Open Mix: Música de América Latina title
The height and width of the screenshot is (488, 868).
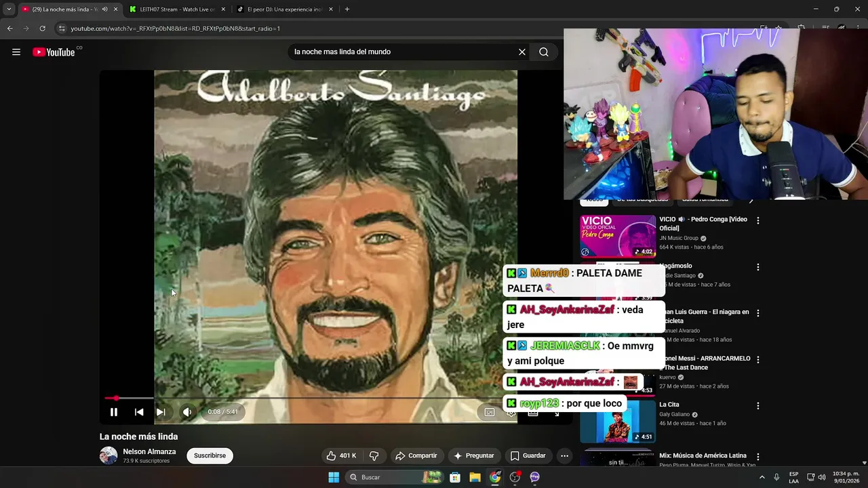tap(703, 455)
